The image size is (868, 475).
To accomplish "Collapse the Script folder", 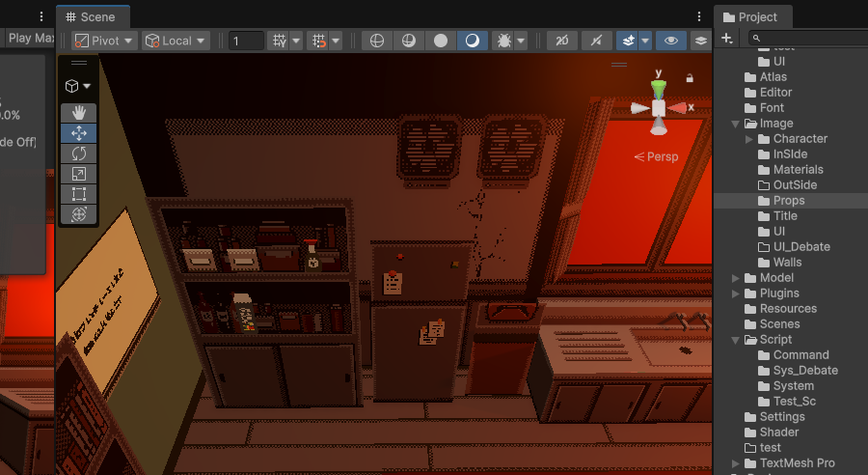I will point(737,340).
